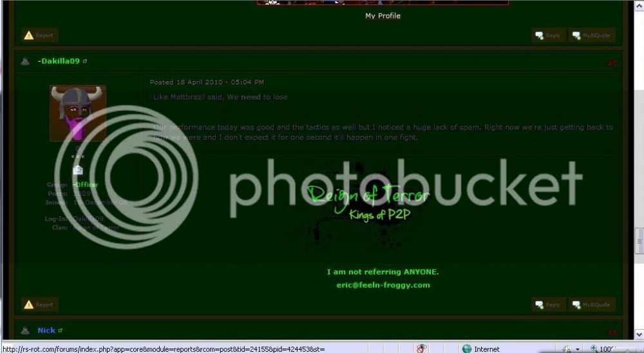Click the eric@feeln-froggy.com text
The image size is (644, 353).
coord(383,285)
